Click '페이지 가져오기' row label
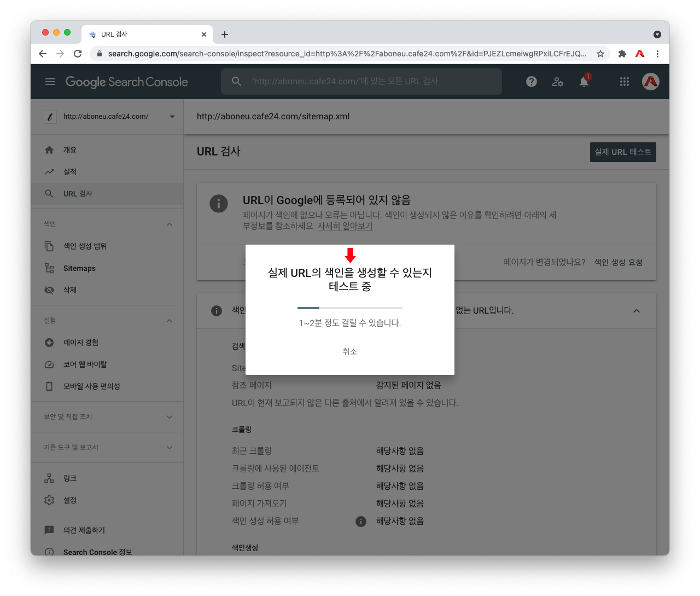 [x=259, y=504]
